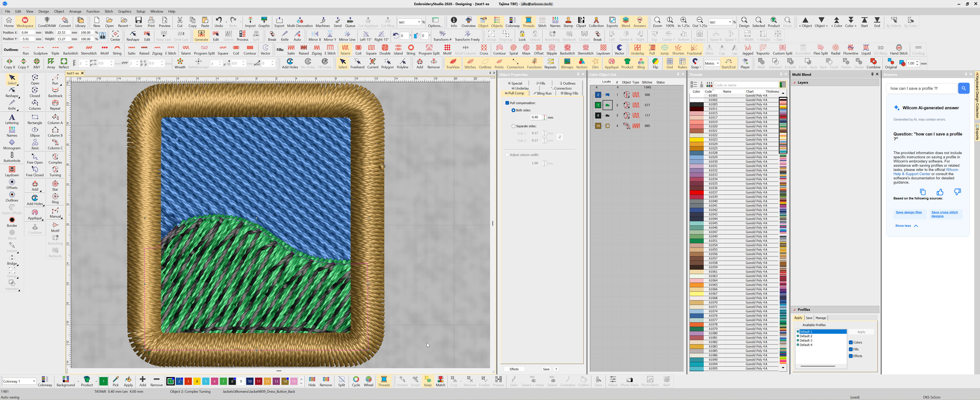Click the Mirror X transform icon

[315, 36]
